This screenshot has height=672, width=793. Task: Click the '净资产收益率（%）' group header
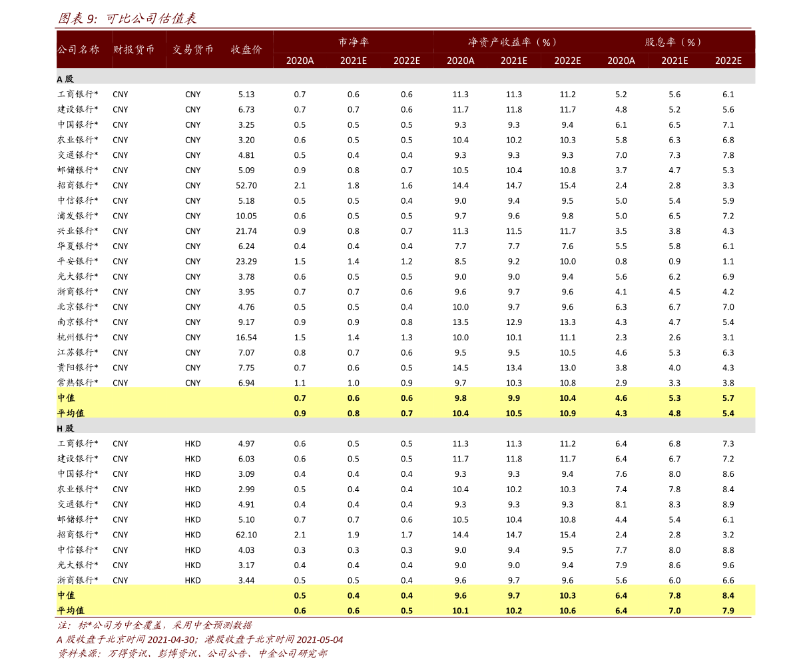point(514,42)
